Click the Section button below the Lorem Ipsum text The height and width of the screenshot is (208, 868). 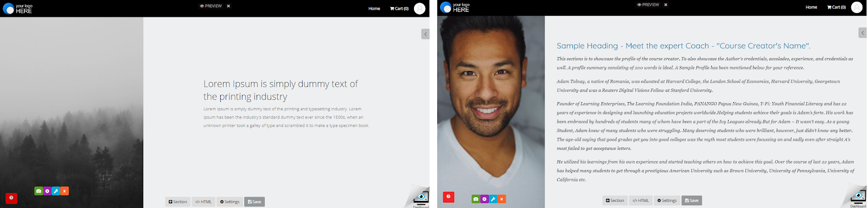(178, 202)
